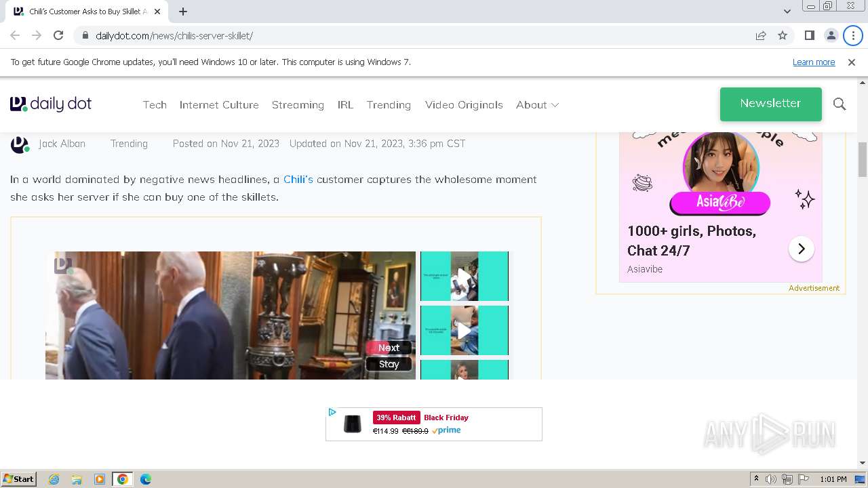Click the page vertical scrollbar thumb
This screenshot has width=868, height=488.
(x=863, y=159)
